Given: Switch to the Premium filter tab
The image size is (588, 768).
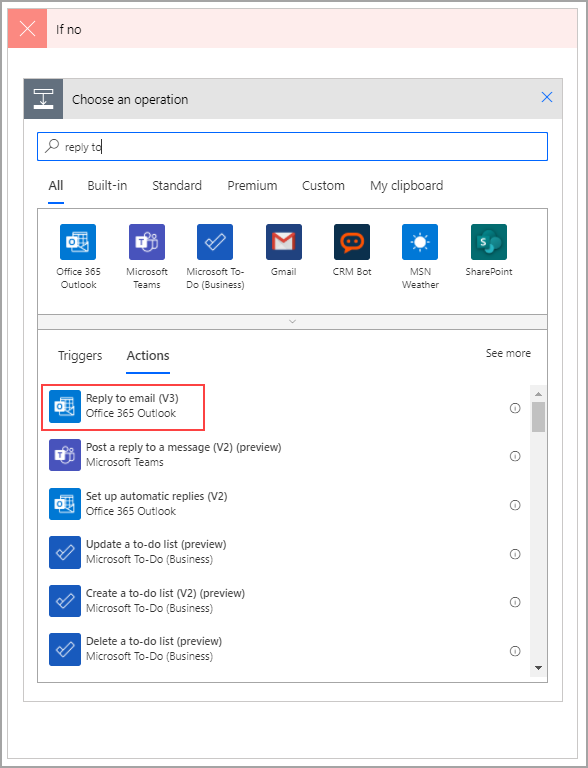Looking at the screenshot, I should point(252,186).
